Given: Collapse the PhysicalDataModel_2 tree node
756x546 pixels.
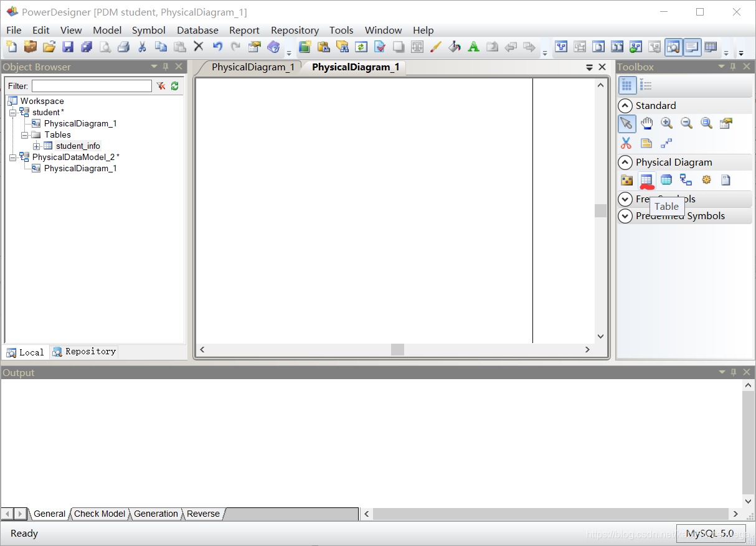Looking at the screenshot, I should tap(13, 158).
